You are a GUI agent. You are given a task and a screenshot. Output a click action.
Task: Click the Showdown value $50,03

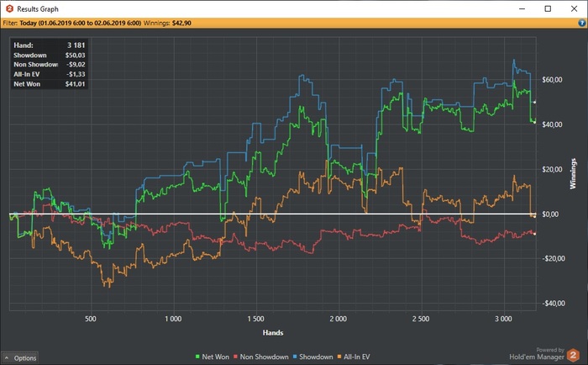click(x=75, y=56)
